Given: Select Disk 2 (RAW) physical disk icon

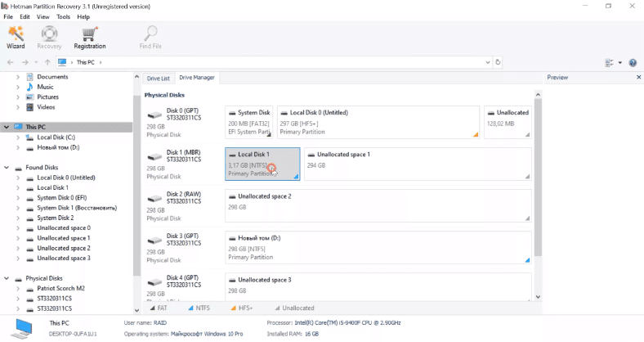Looking at the screenshot, I should [154, 199].
